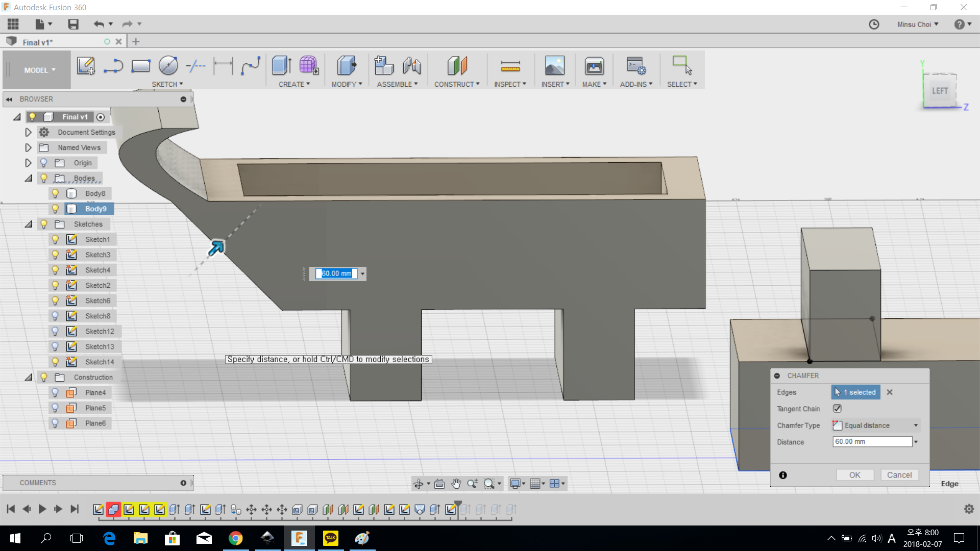Click the Pan hand navigation icon
This screenshot has width=980, height=551.
coord(456,484)
